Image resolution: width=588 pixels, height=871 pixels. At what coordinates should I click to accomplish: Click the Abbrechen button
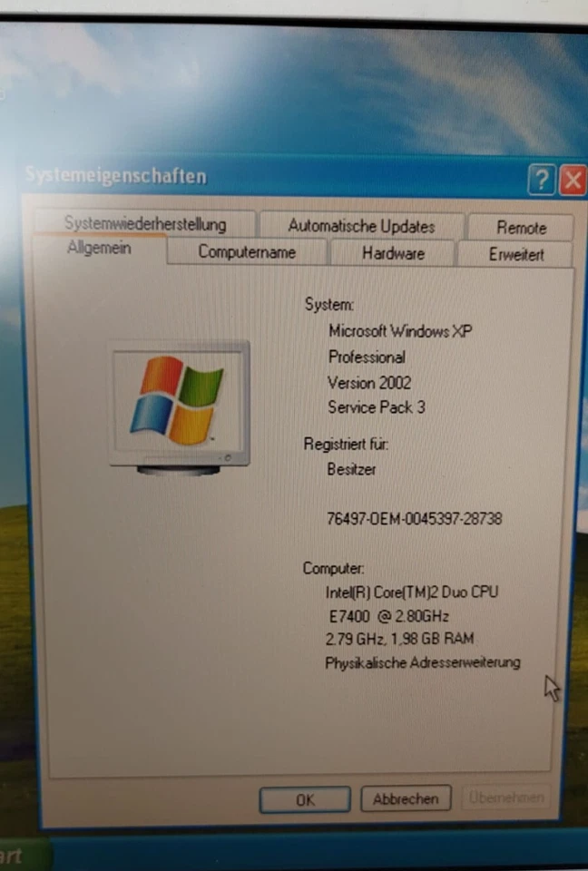pyautogui.click(x=405, y=798)
